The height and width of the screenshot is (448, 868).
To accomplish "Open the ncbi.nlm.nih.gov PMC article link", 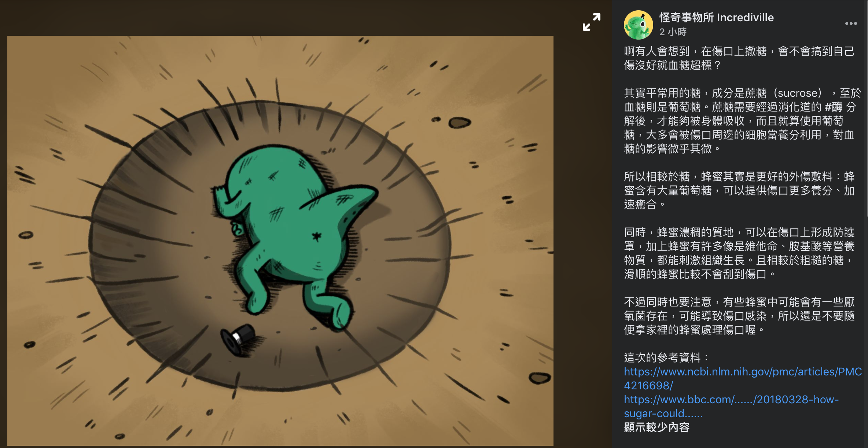I will 743,378.
